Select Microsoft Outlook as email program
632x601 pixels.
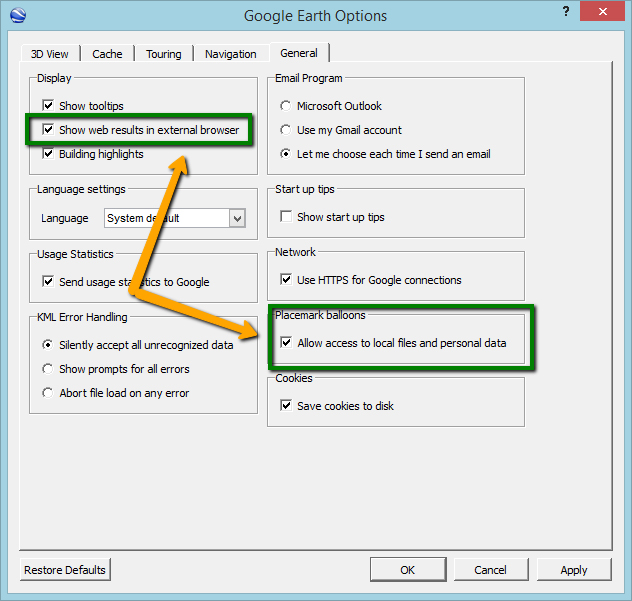pos(286,106)
